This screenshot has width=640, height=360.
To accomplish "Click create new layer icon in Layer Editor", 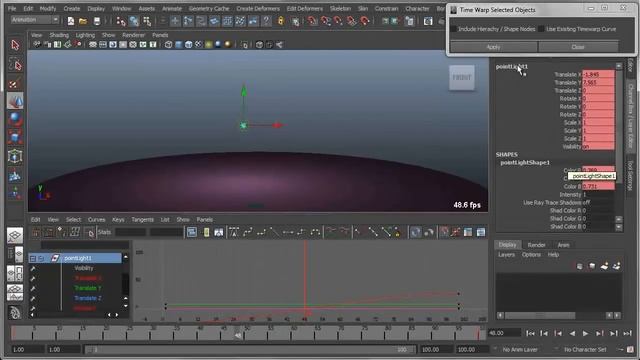I will [604, 266].
